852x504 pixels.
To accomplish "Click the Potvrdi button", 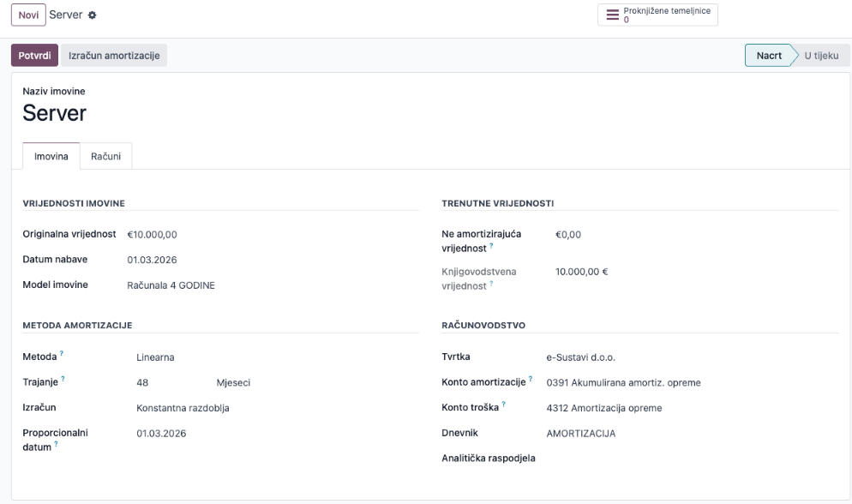I will coord(35,56).
